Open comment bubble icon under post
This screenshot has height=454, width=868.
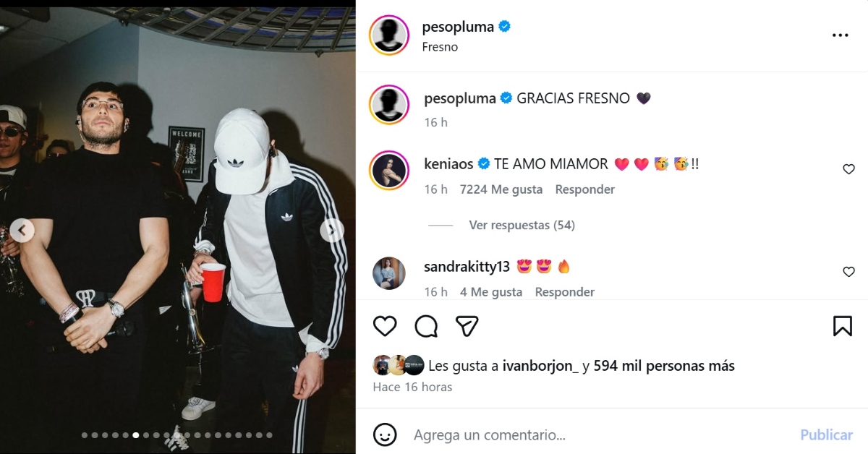[x=426, y=326]
